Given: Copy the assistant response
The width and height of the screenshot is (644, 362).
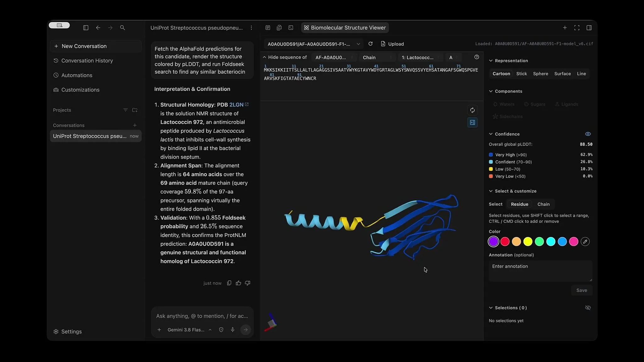Looking at the screenshot, I should coord(229,283).
